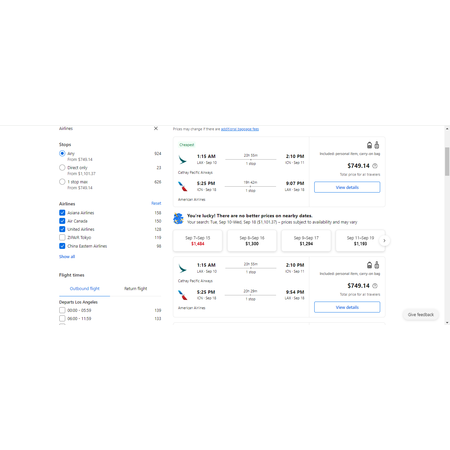
Task: Select the Direct only stops option
Action: coord(62,168)
